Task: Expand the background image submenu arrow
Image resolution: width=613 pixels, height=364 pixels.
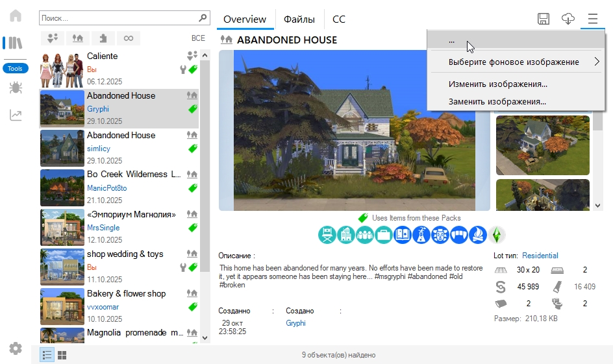Action: [597, 62]
